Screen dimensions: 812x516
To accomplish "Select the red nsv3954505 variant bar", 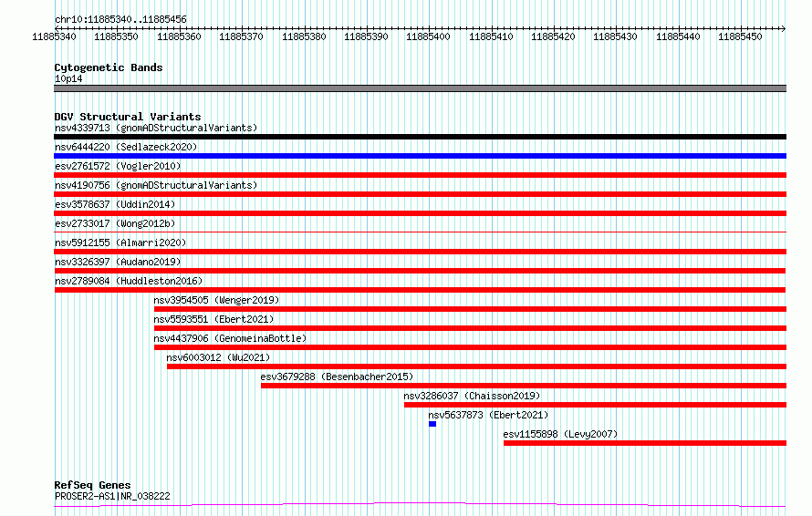I will coord(470,309).
